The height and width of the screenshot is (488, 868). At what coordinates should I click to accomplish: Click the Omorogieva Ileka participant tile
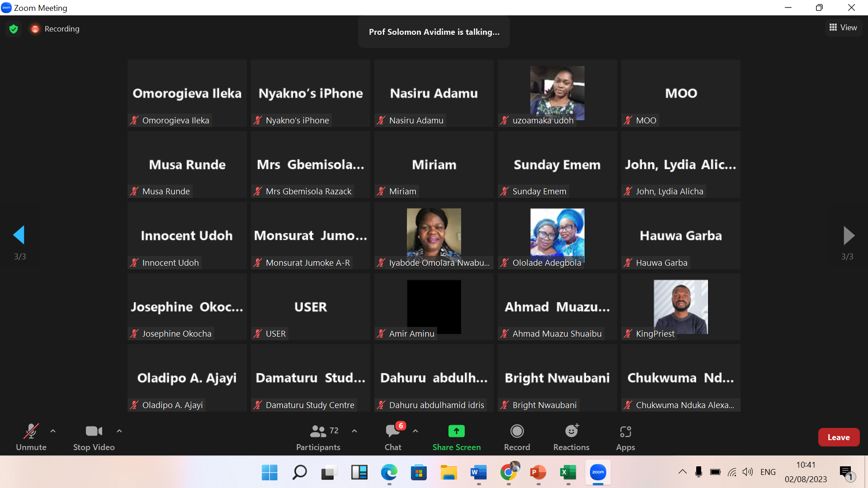pyautogui.click(x=187, y=93)
